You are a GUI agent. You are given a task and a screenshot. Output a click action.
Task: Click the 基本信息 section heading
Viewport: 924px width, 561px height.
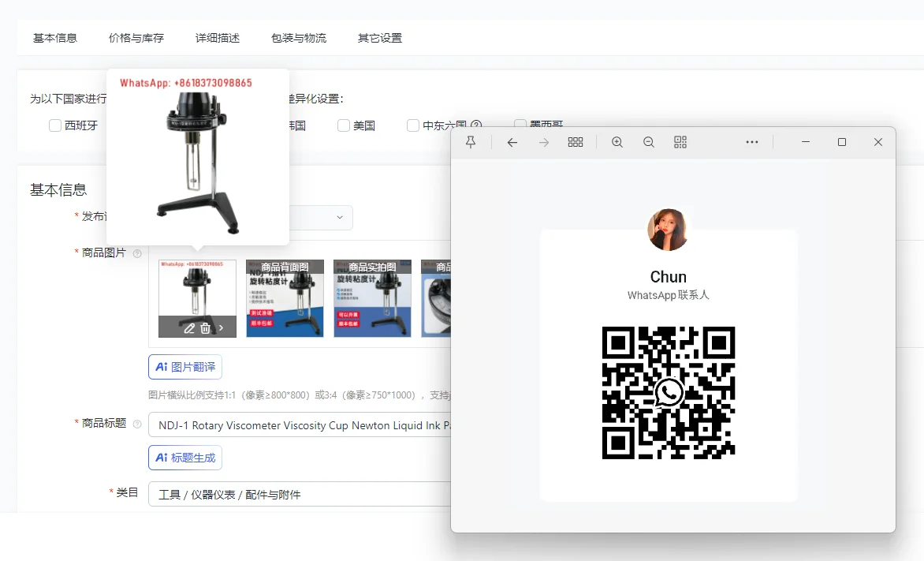(x=58, y=190)
